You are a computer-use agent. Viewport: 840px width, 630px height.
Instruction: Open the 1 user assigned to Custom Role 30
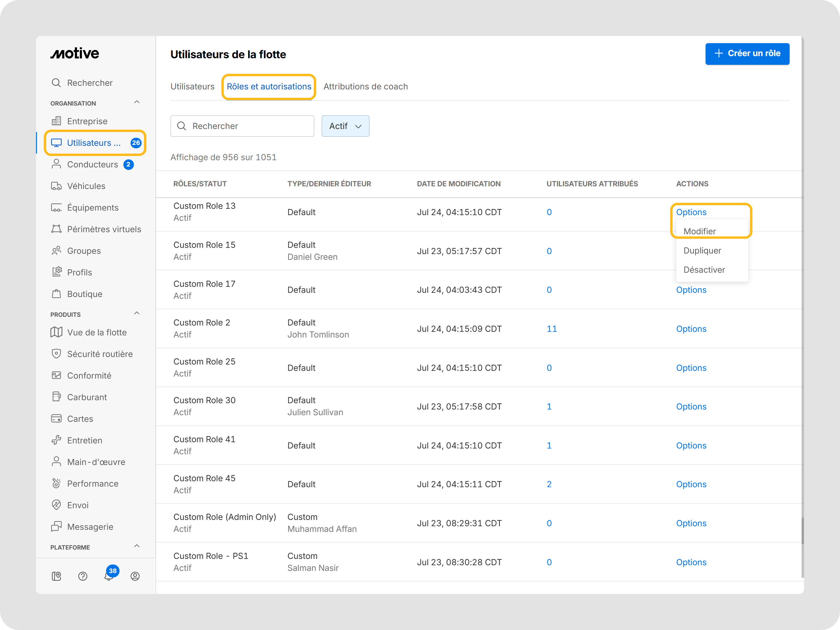549,406
